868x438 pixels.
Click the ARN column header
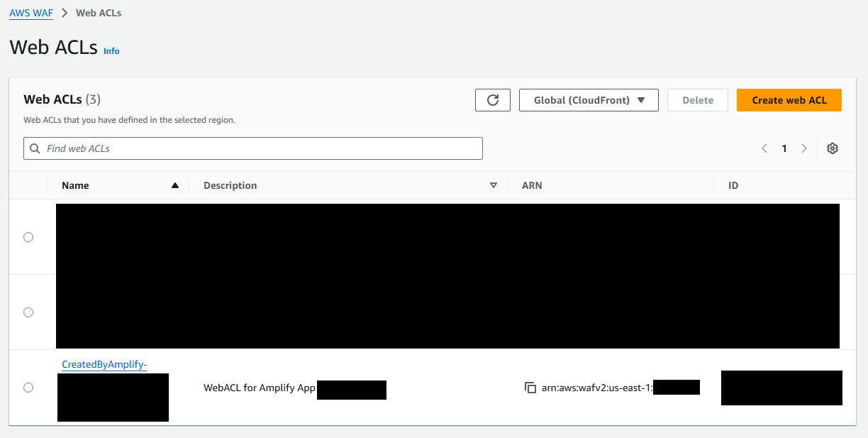[532, 185]
